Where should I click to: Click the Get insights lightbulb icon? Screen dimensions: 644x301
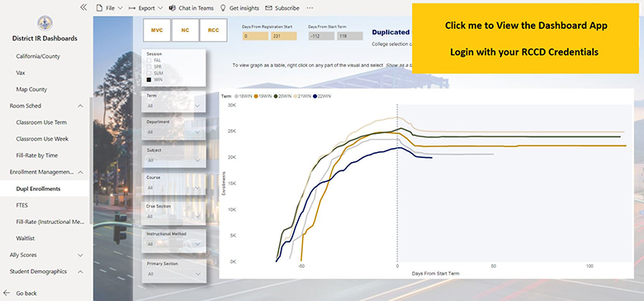pyautogui.click(x=223, y=7)
